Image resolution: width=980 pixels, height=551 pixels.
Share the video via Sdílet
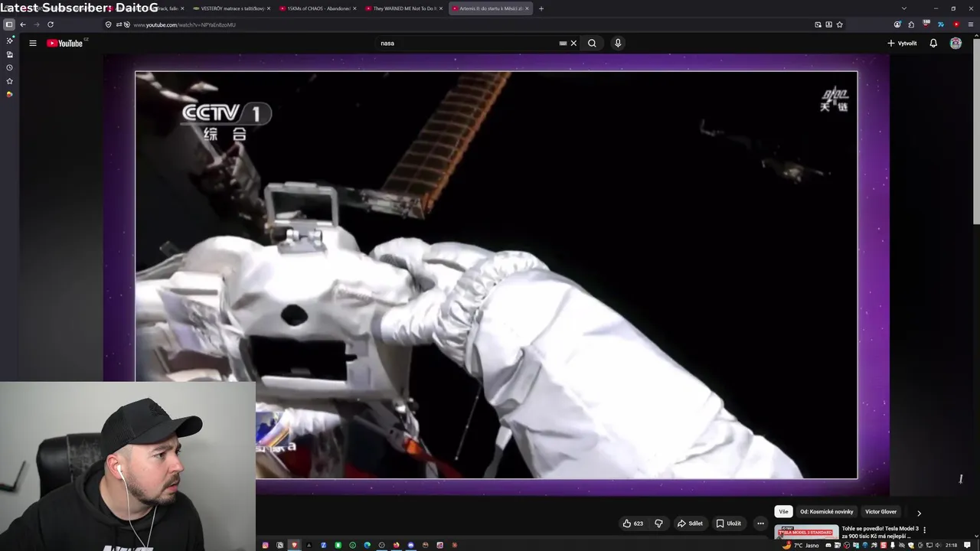690,523
